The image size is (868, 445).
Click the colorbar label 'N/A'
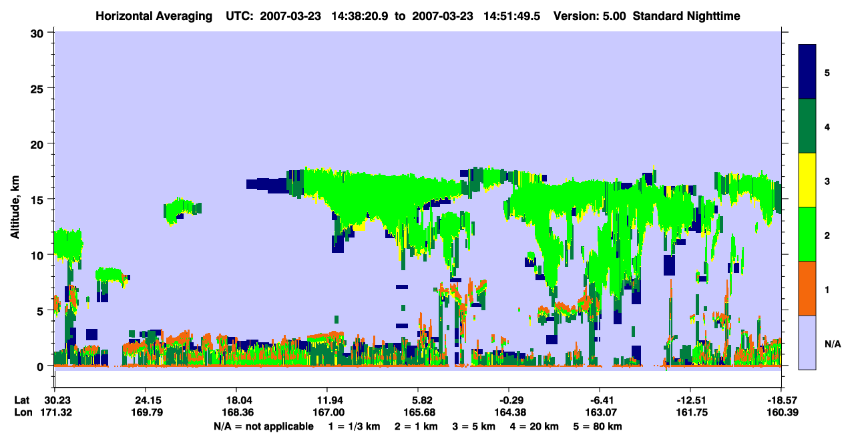(832, 344)
